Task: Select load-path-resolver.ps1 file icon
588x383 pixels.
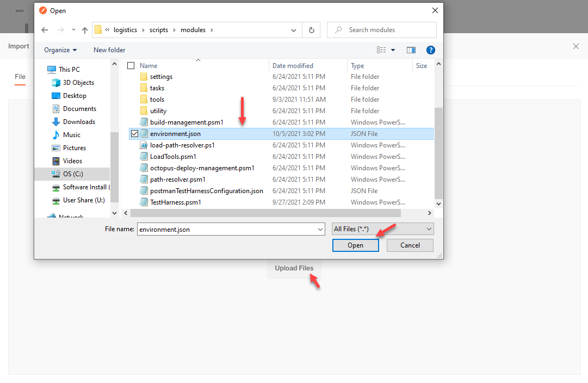Action: tap(144, 145)
